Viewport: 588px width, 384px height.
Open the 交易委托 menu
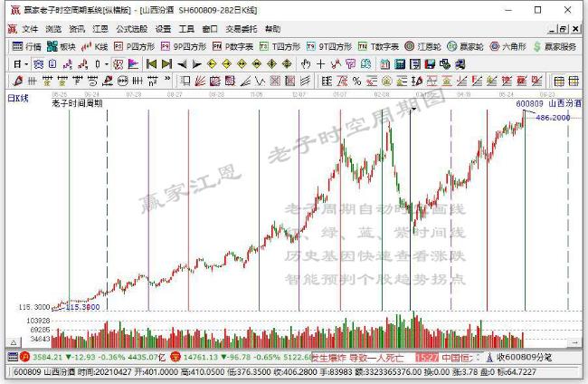pyautogui.click(x=242, y=29)
